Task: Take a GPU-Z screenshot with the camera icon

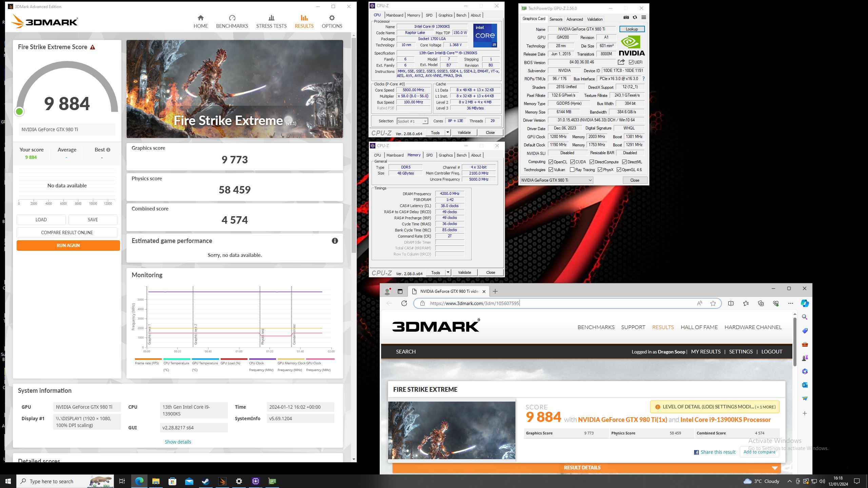Action: coord(626,18)
